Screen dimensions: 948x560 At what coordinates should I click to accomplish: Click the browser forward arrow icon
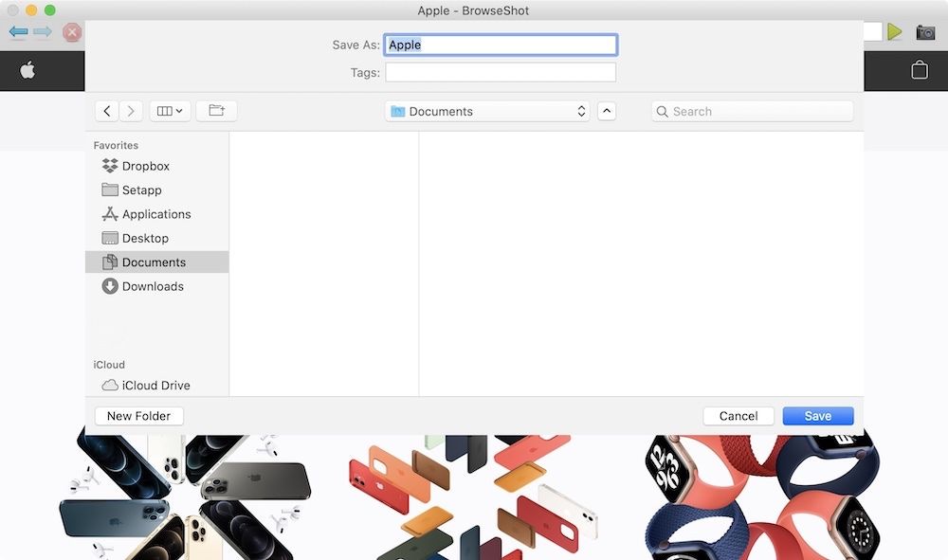43,32
